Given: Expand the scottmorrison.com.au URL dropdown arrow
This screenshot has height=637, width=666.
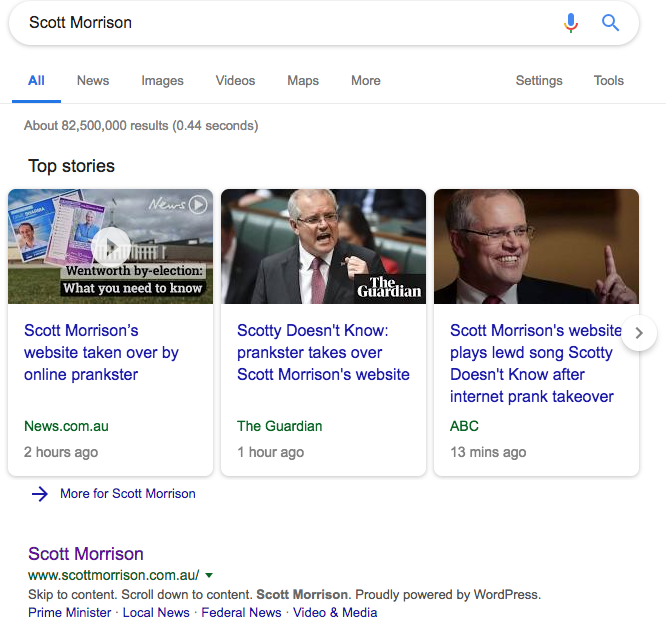Looking at the screenshot, I should click(209, 575).
